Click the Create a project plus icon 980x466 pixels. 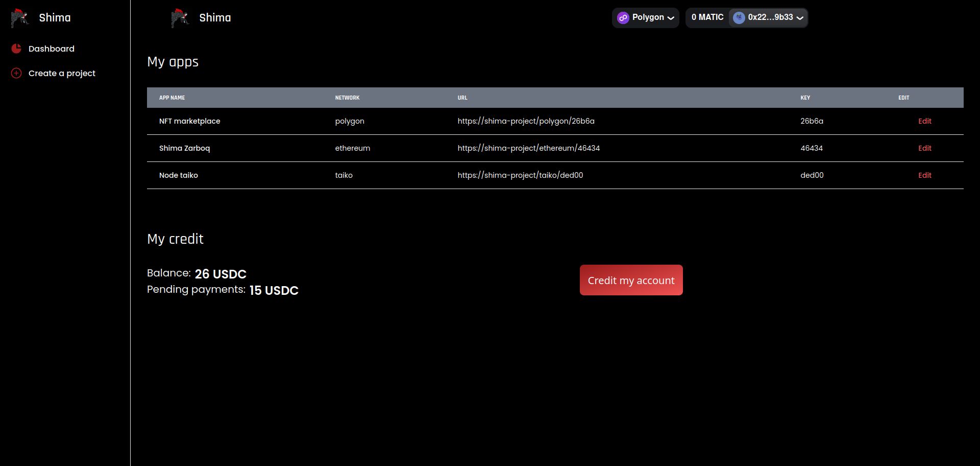point(16,73)
